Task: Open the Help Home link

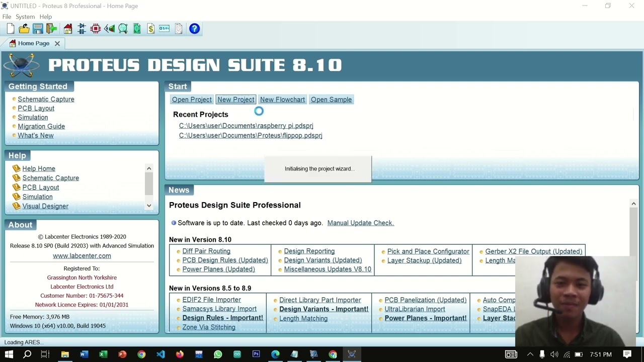Action: point(39,168)
